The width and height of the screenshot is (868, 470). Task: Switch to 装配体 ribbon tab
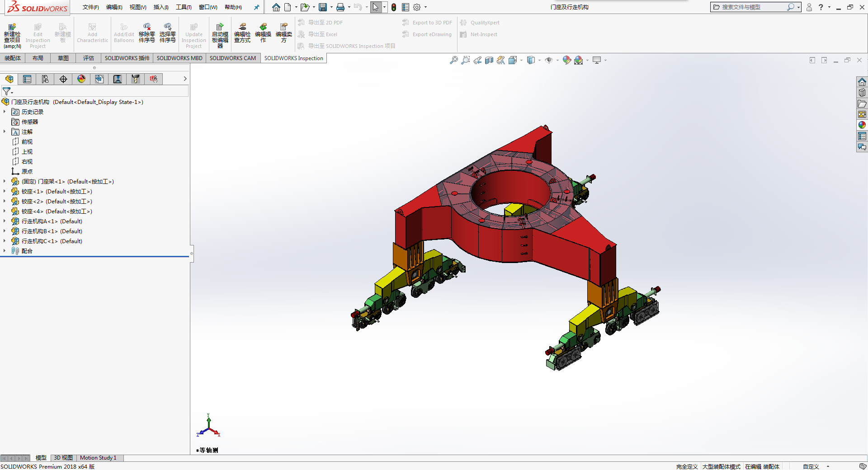(x=13, y=58)
